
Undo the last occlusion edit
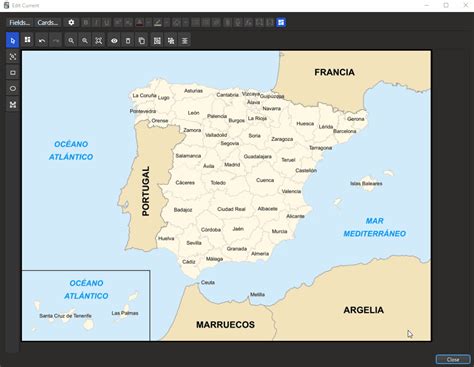tap(42, 41)
